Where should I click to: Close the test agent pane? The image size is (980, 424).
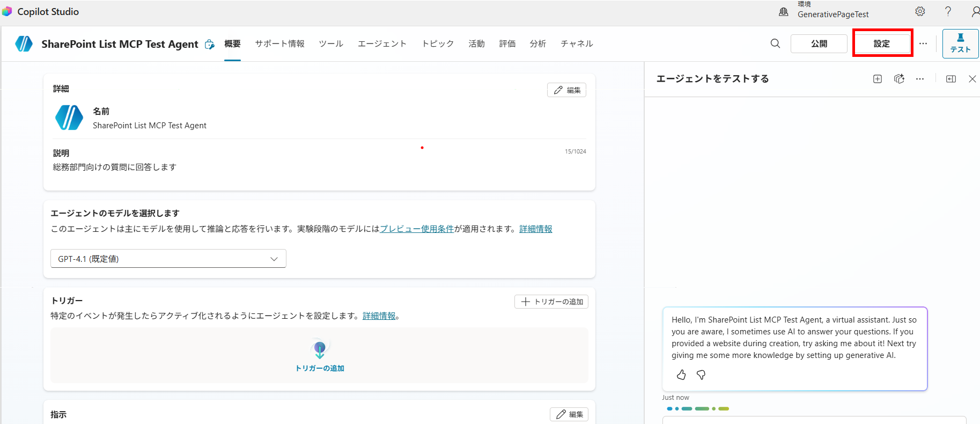coord(972,79)
